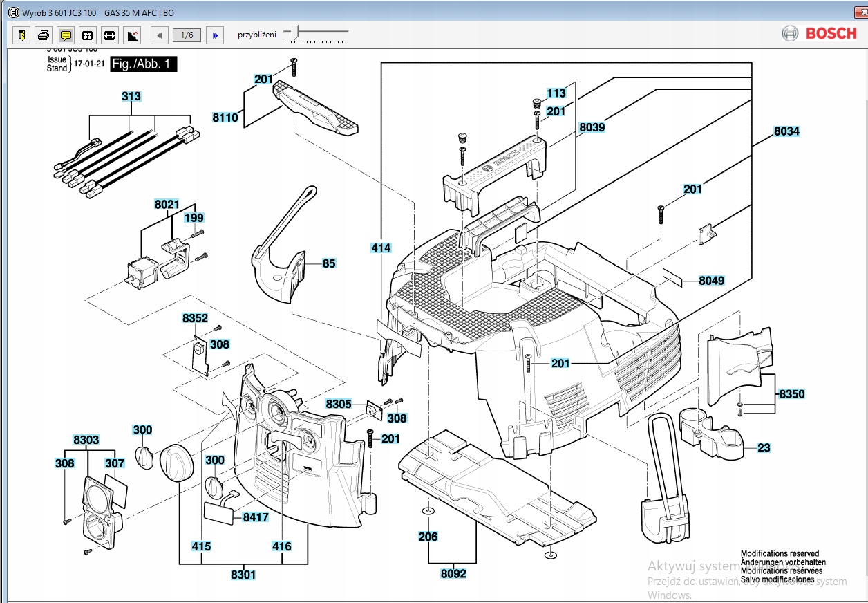Advance to the next page with blue arrow
This screenshot has height=603, width=868.
(x=215, y=35)
